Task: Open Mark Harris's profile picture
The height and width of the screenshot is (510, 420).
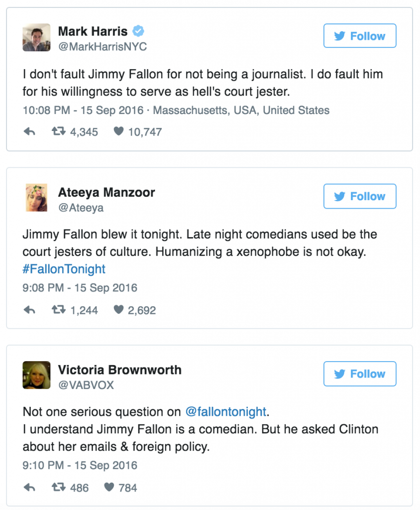Action: point(36,37)
